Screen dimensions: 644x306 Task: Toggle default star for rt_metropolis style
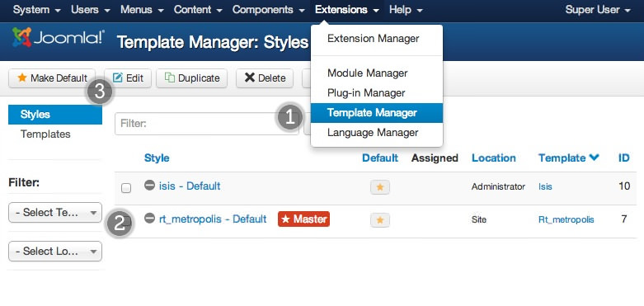380,220
